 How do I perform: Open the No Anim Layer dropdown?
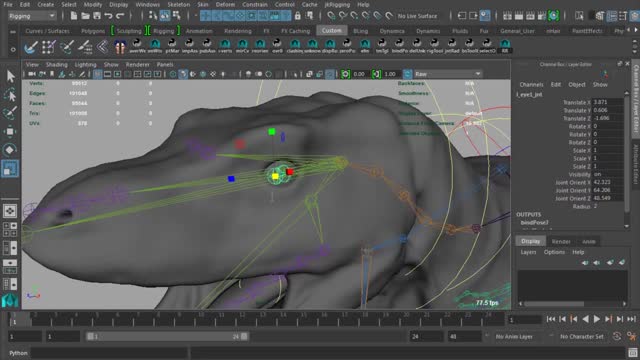point(514,337)
